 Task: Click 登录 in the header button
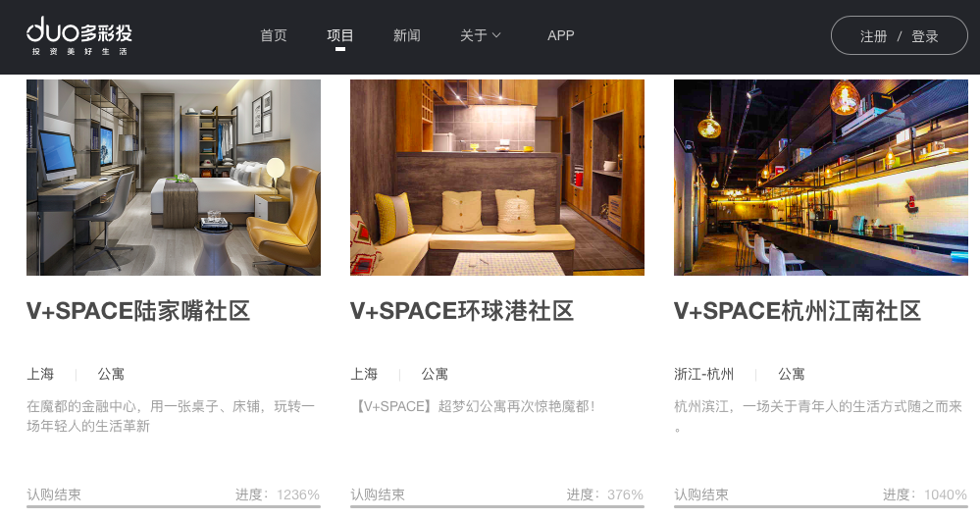(925, 36)
